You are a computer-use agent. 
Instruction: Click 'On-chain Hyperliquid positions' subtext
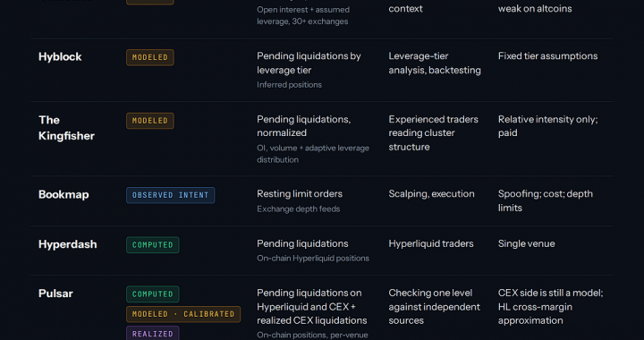tap(313, 259)
